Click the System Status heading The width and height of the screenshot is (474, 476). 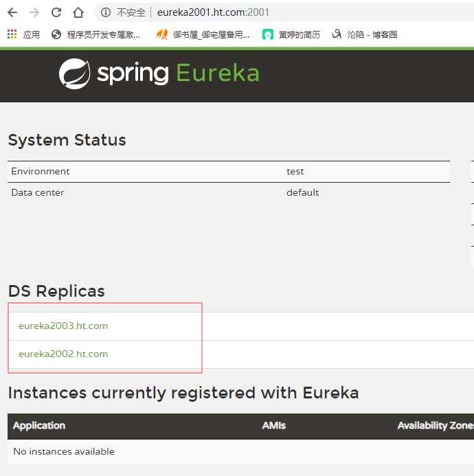pyautogui.click(x=67, y=140)
